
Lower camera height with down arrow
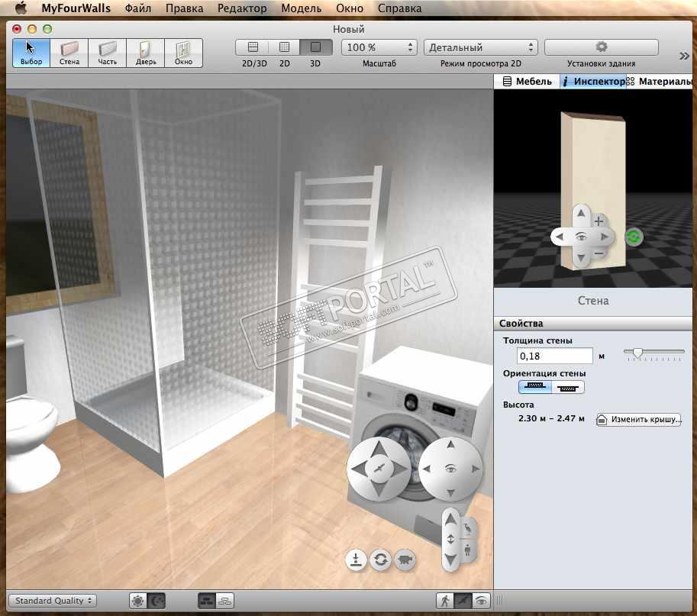tap(450, 560)
